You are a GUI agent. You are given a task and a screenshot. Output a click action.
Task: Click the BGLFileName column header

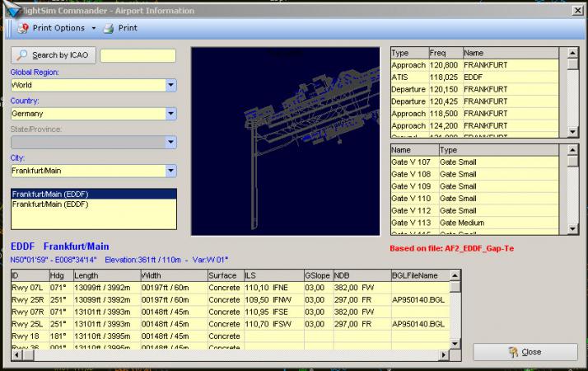[x=420, y=275]
